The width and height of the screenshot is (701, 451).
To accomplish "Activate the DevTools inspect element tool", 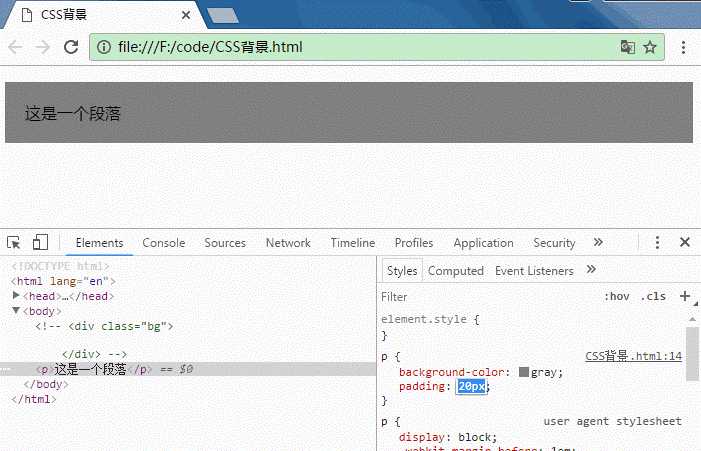I will 14,242.
